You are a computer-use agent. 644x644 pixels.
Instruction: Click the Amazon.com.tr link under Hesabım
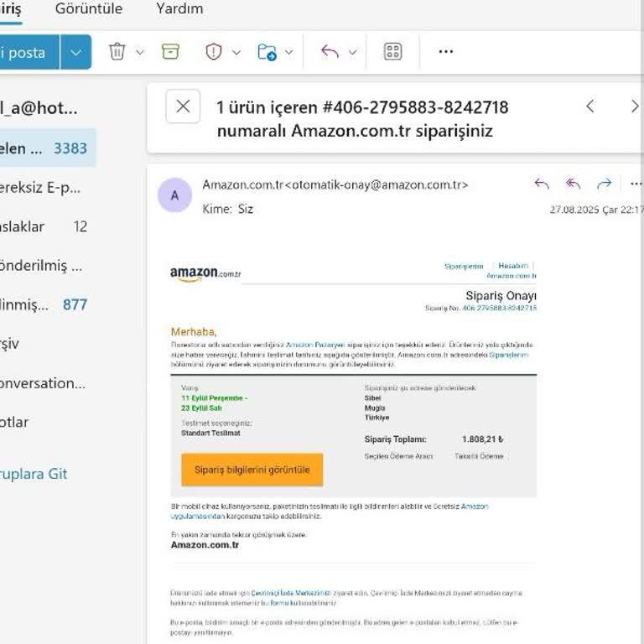click(512, 276)
